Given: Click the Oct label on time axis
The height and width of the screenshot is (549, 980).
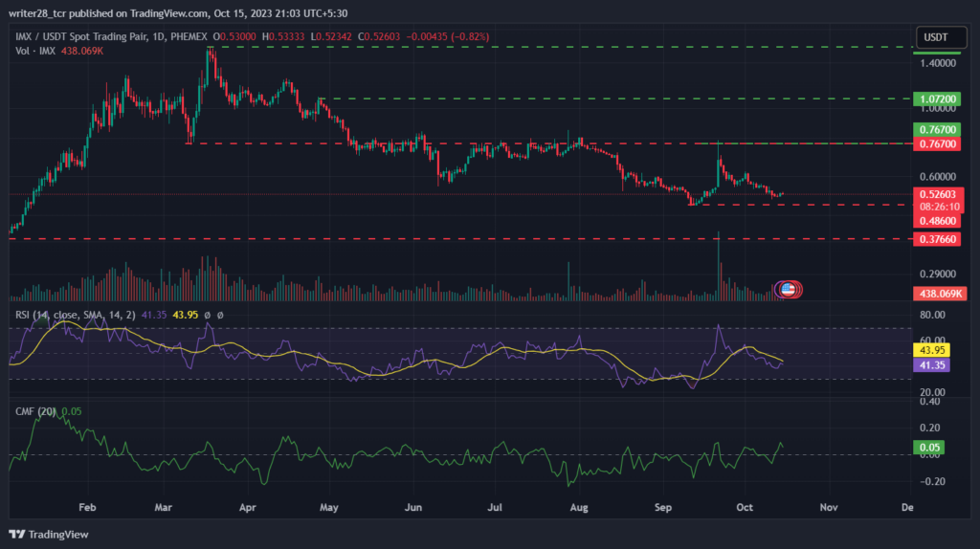Looking at the screenshot, I should pos(745,507).
